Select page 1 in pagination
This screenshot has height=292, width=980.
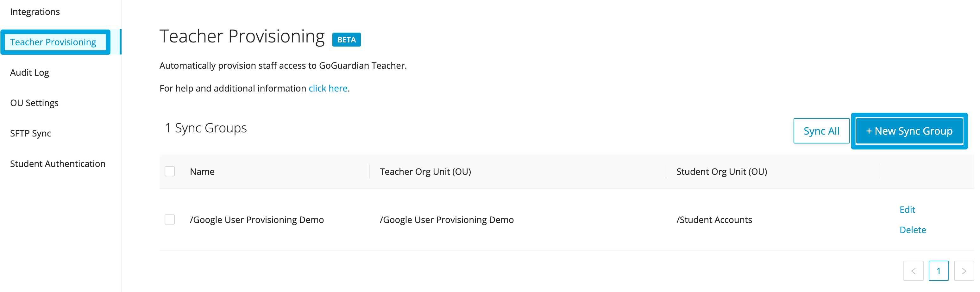(939, 271)
